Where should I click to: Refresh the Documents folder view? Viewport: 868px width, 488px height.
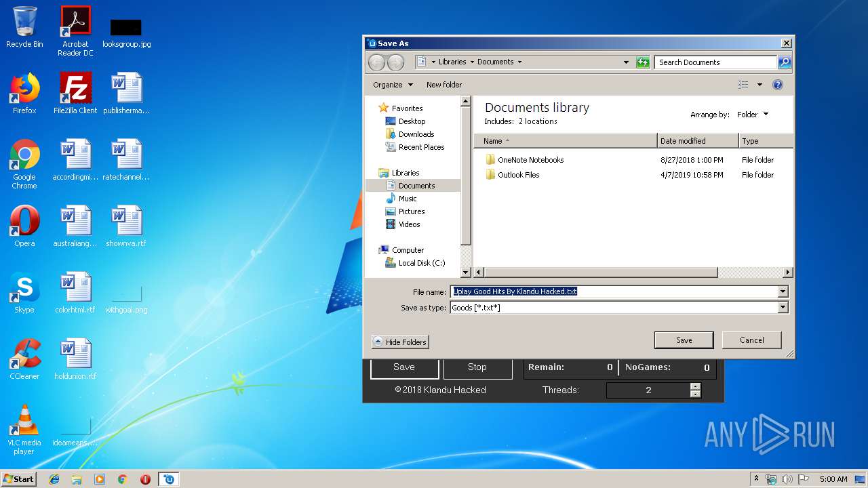(643, 62)
